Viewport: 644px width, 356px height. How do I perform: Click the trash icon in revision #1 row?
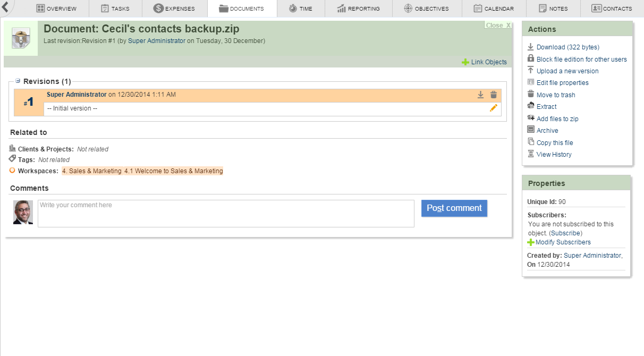point(494,95)
